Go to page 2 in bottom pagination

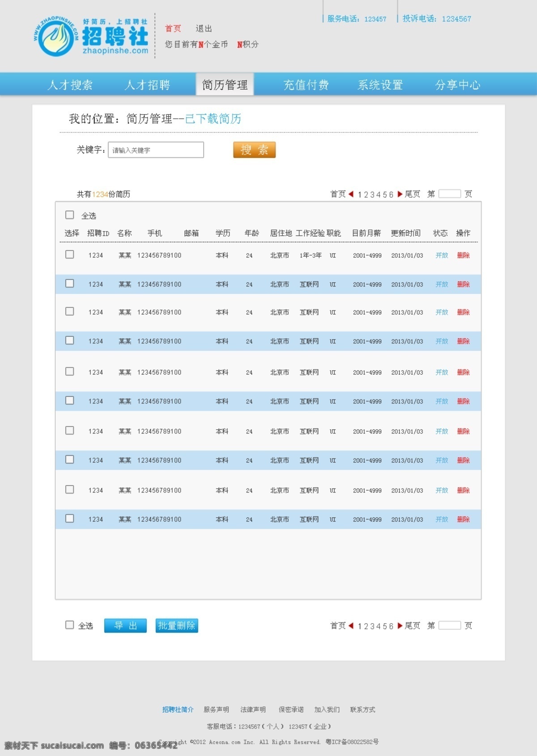(366, 626)
